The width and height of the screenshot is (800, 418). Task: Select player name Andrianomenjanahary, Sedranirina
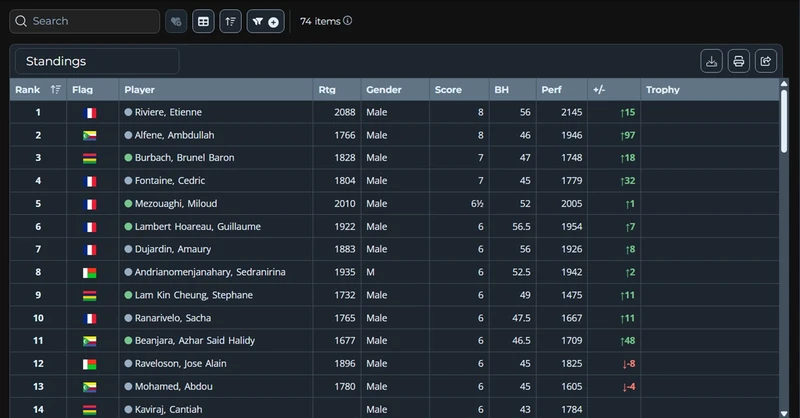210,272
